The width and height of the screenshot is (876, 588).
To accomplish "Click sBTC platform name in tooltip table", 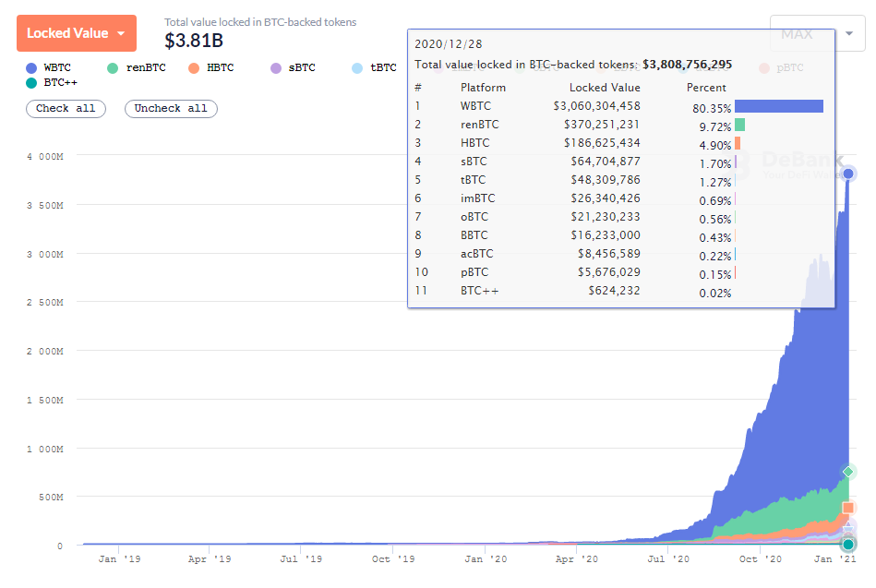I will pos(474,162).
